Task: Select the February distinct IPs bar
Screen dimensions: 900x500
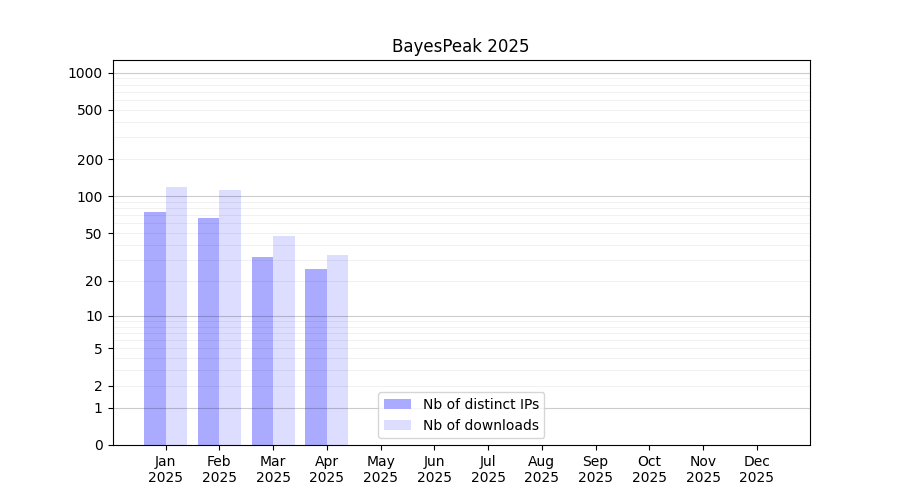Action: click(208, 331)
